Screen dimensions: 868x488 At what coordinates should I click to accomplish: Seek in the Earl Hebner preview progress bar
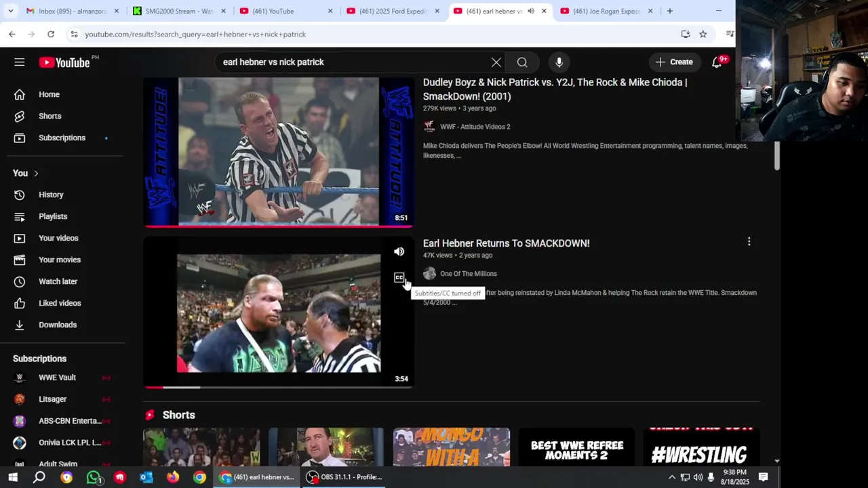(x=278, y=387)
